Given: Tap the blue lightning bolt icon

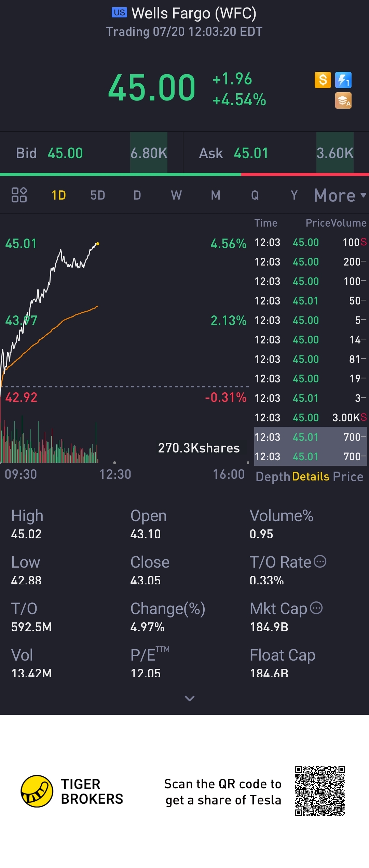Looking at the screenshot, I should click(x=343, y=80).
